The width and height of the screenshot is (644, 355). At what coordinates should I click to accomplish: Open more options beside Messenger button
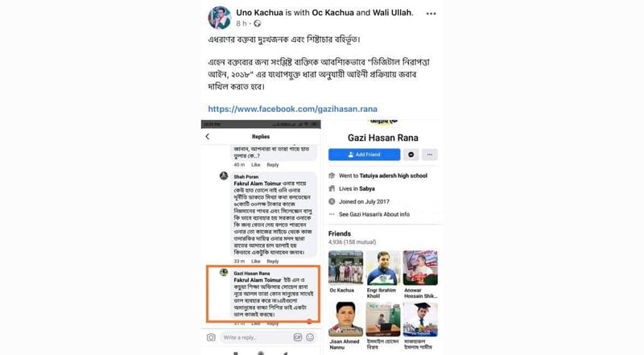pos(430,155)
